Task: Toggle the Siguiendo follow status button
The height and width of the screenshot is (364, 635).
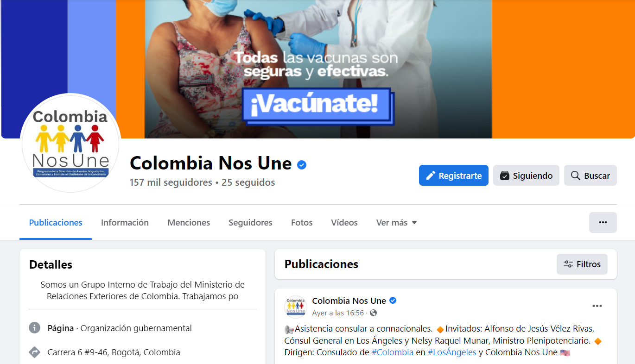Action: [x=526, y=176]
